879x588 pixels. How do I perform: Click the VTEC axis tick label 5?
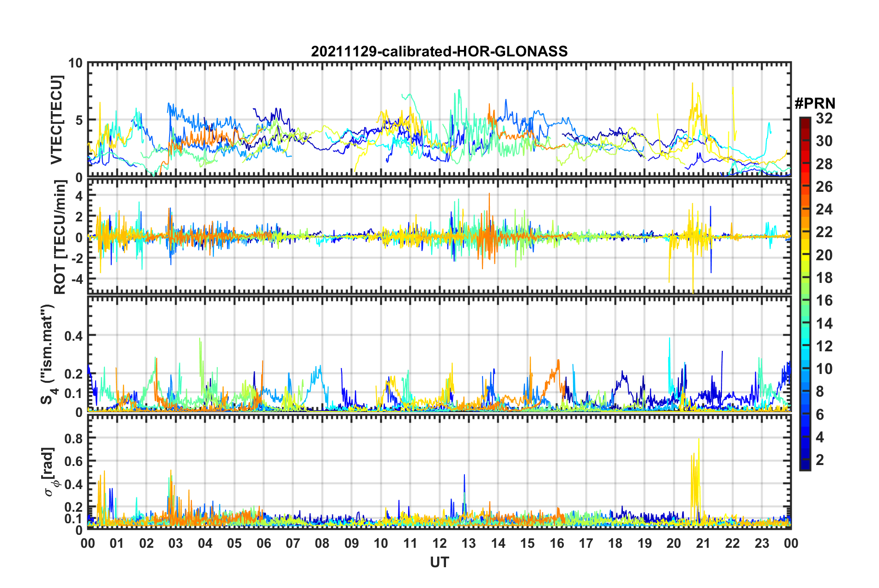click(x=79, y=120)
